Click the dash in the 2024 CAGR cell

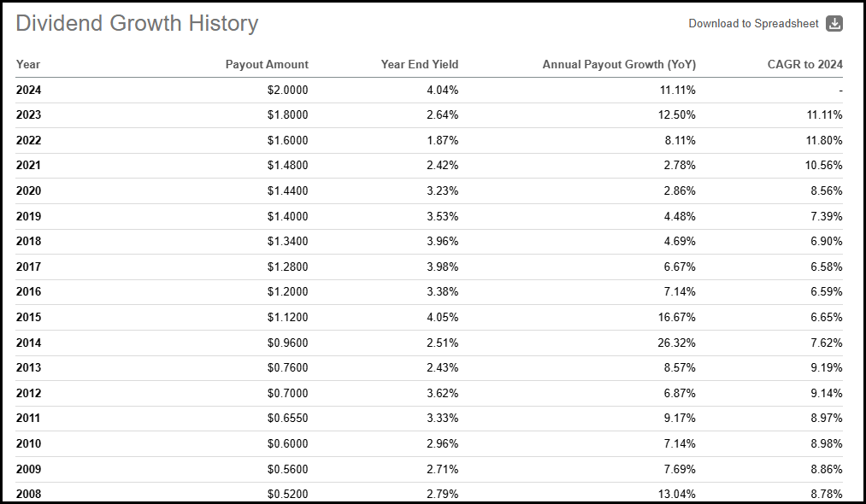tap(842, 90)
